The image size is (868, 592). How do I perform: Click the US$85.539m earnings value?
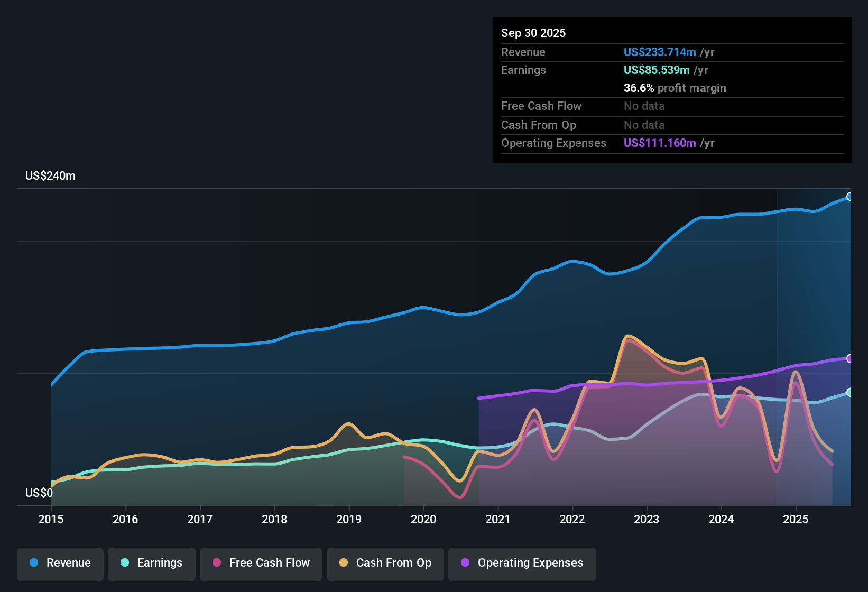[657, 70]
